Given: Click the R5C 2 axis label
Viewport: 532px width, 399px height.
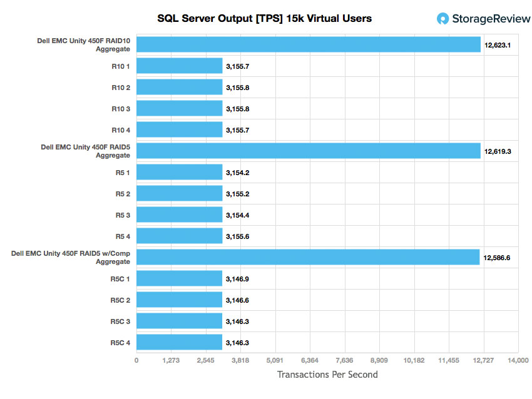Looking at the screenshot, I should tap(120, 300).
